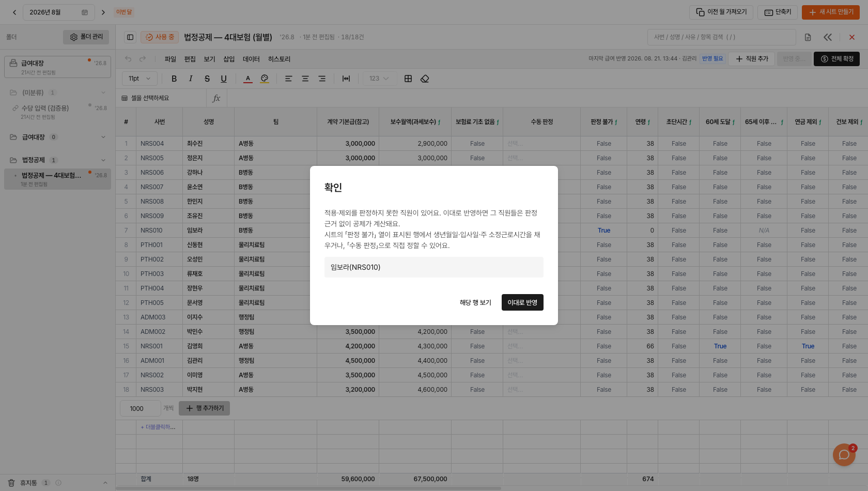Open the fill color palette

point(265,79)
